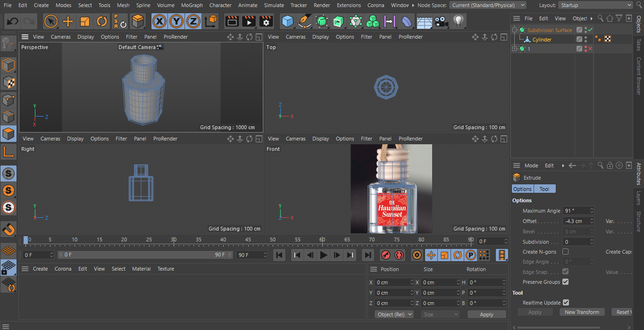644x330 pixels.
Task: Switch to Model mode
Action: point(8,65)
